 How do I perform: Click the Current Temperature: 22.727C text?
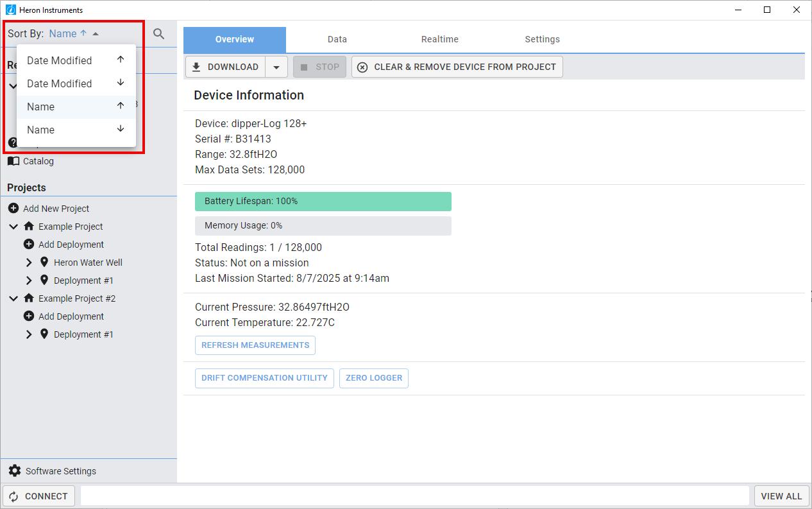pos(265,322)
